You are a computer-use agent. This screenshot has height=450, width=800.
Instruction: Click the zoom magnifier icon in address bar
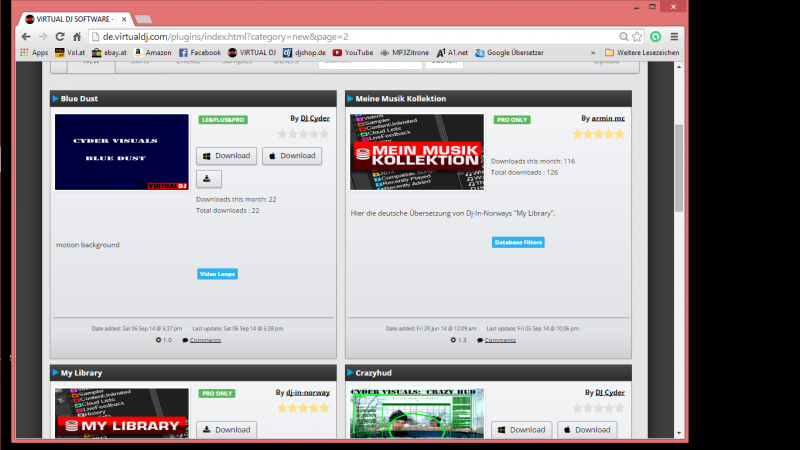pos(623,37)
